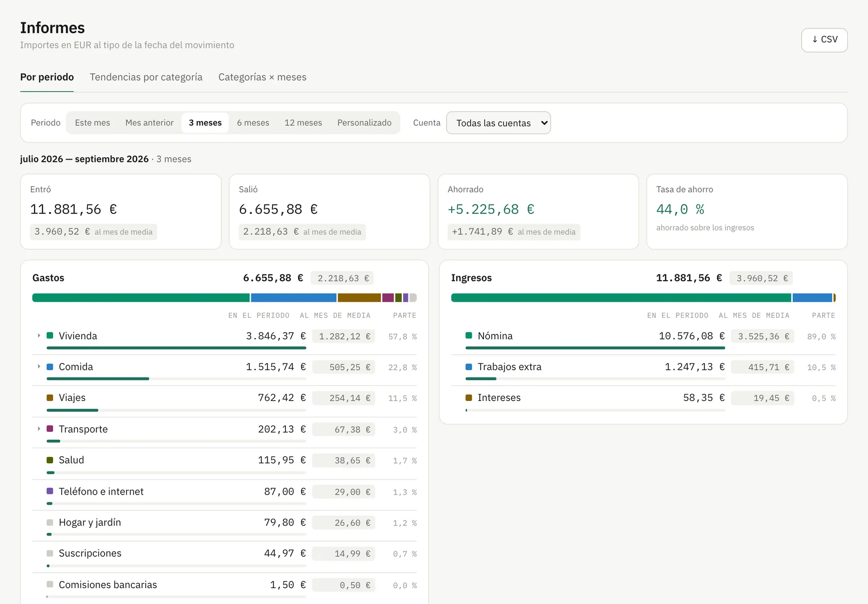
Task: Click the 44,0 % savings rate value
Action: pos(680,209)
